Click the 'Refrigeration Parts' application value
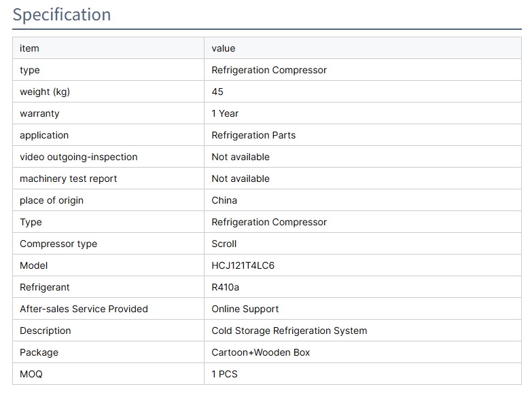 coord(253,135)
